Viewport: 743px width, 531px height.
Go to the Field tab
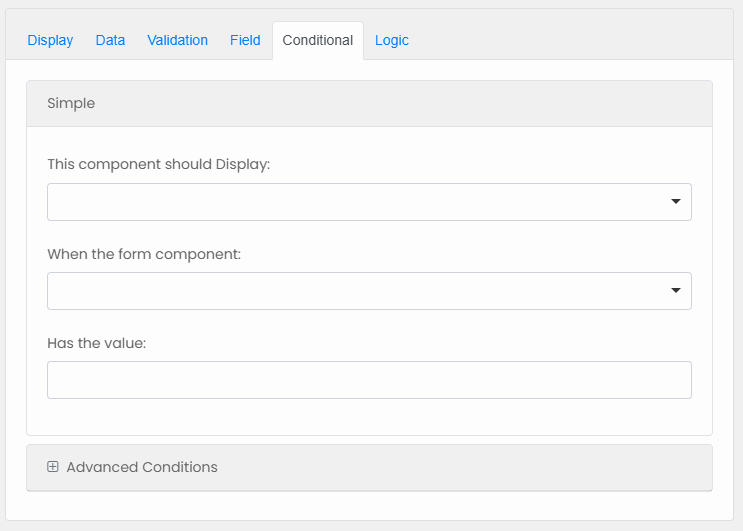coord(245,41)
